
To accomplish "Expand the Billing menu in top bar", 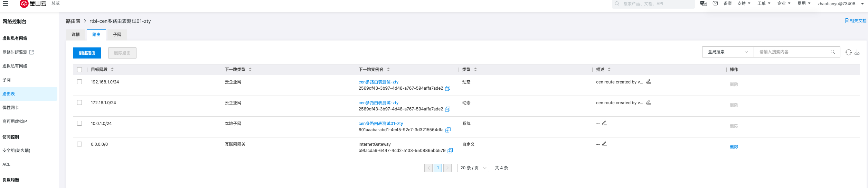I will [804, 3].
